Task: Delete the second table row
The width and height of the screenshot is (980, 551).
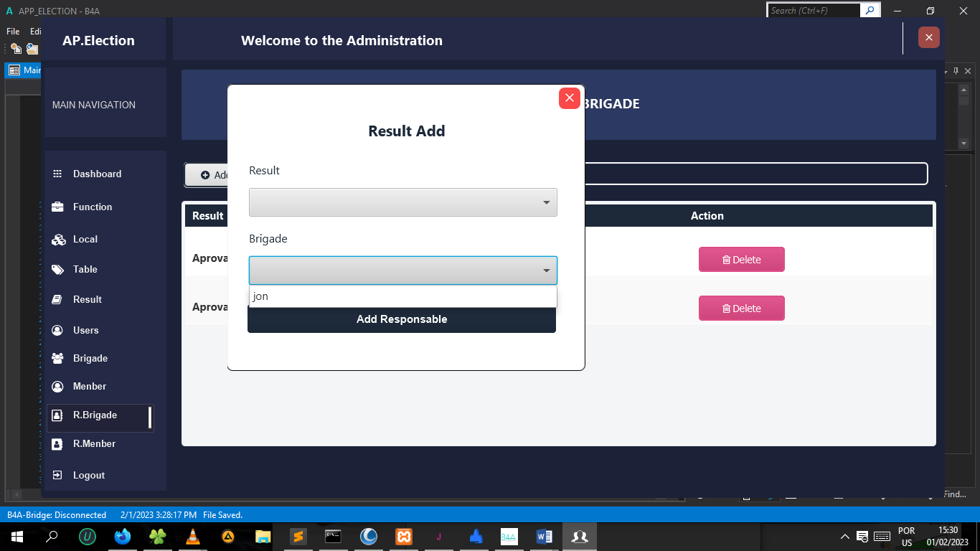Action: point(742,309)
